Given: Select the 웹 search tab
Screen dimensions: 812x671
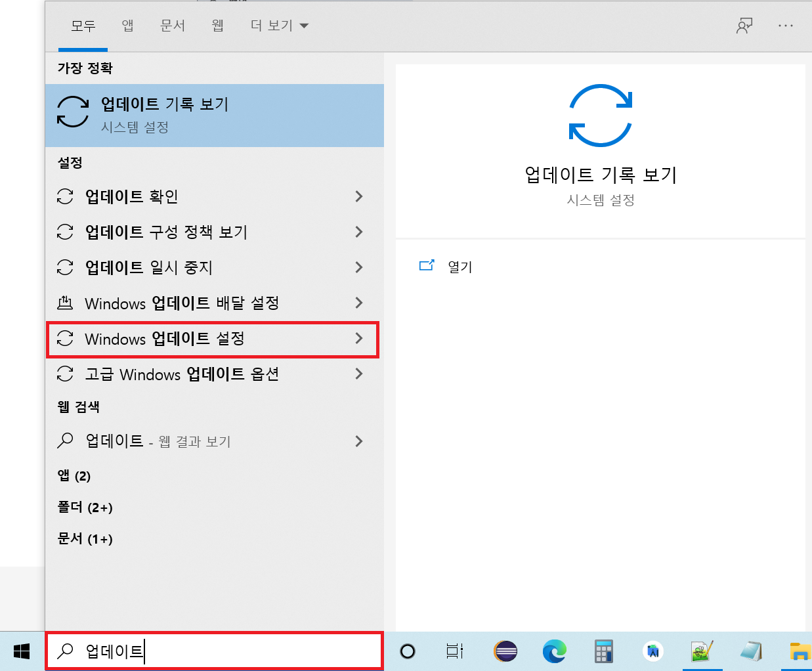Looking at the screenshot, I should (x=217, y=26).
